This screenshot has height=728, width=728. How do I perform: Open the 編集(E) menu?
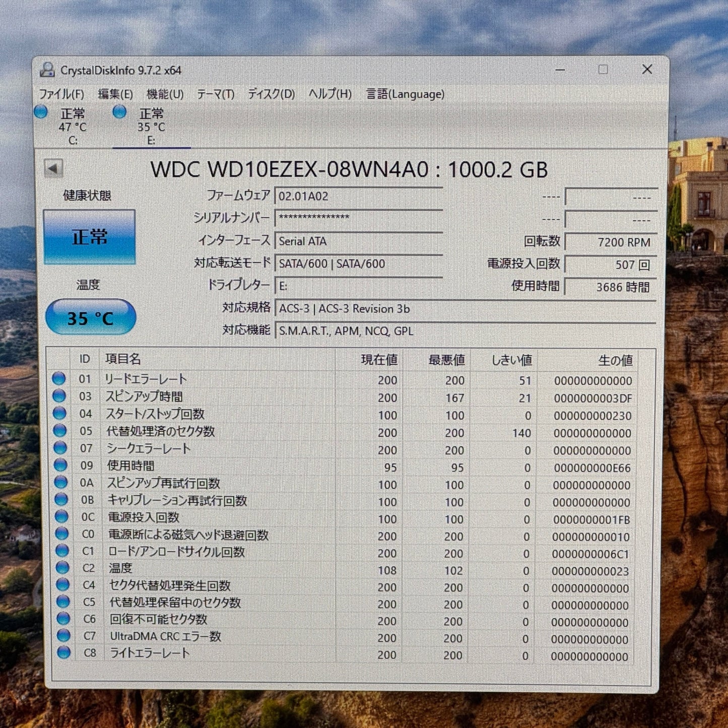tap(115, 94)
